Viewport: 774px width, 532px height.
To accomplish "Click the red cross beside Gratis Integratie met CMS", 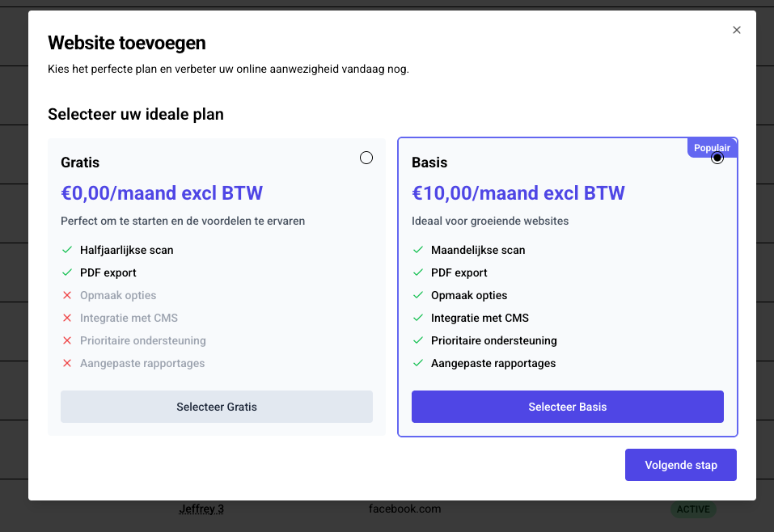I will (67, 318).
